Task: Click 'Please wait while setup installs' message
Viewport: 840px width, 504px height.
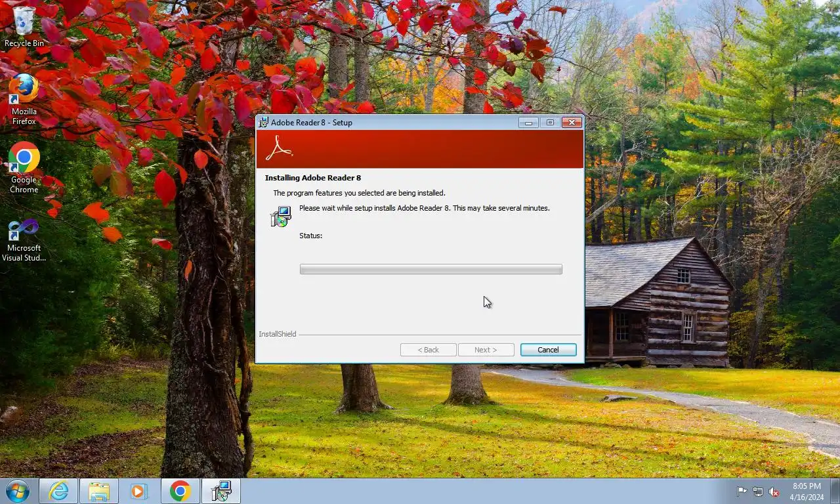Action: point(424,208)
